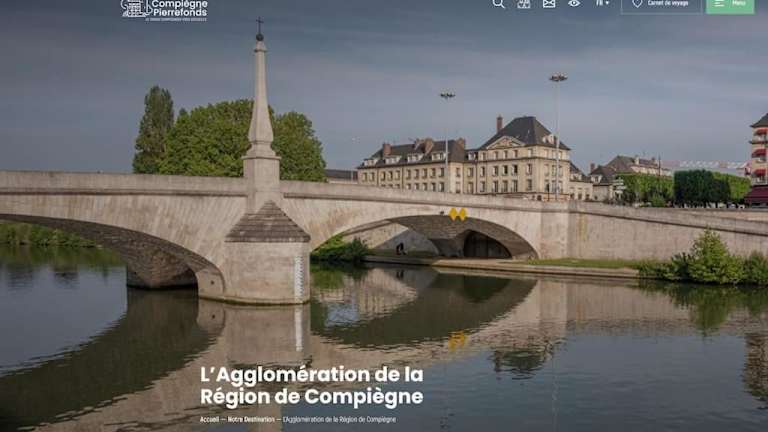Click the arrow beside FR
The image size is (768, 432).
(x=607, y=4)
